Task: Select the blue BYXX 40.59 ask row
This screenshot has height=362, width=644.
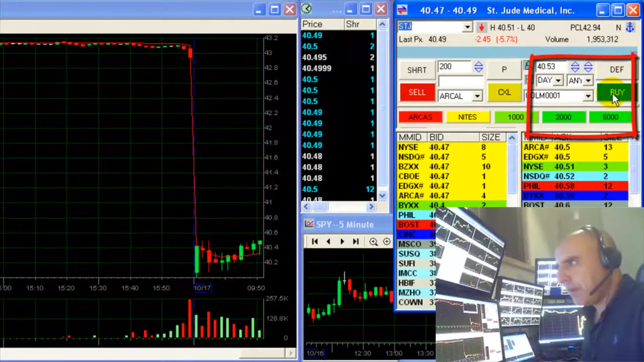Action: tap(575, 195)
